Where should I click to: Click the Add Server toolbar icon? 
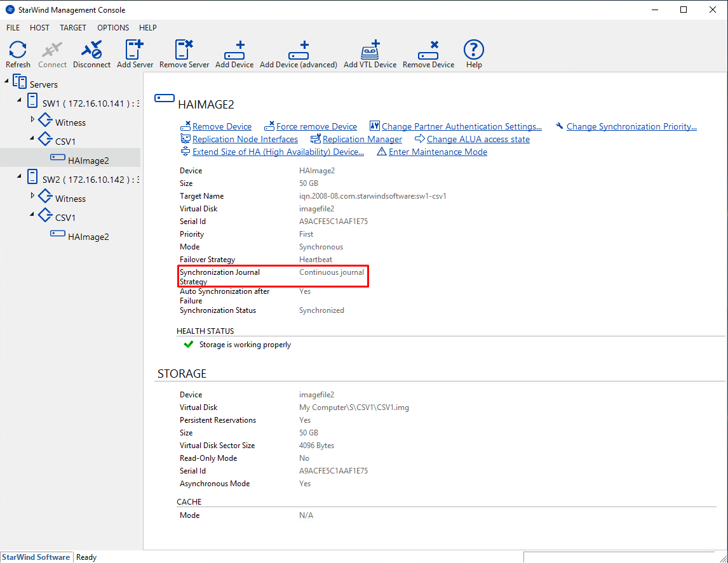click(135, 50)
